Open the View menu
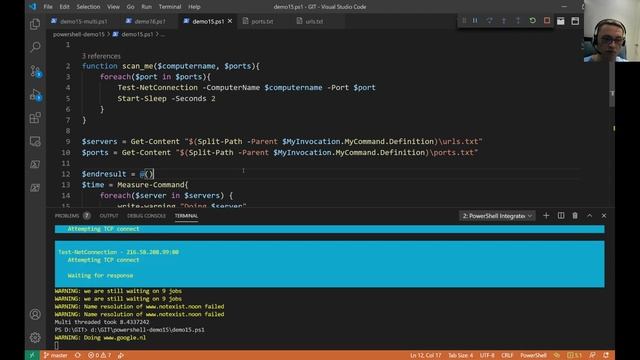640x360 pixels. click(113, 7)
